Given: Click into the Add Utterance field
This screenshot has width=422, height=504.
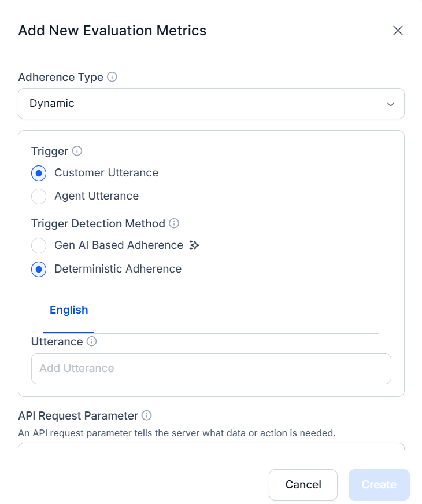Looking at the screenshot, I should (211, 369).
